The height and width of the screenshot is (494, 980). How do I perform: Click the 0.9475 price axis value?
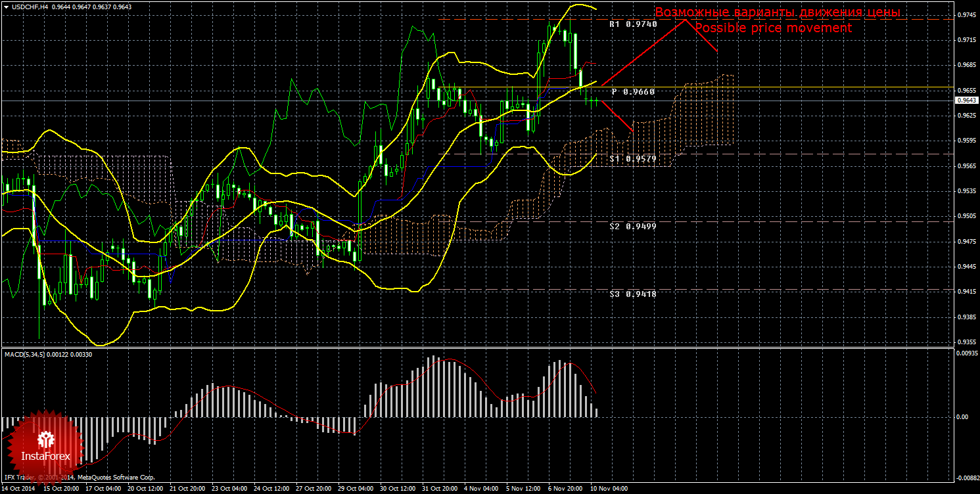[966, 241]
